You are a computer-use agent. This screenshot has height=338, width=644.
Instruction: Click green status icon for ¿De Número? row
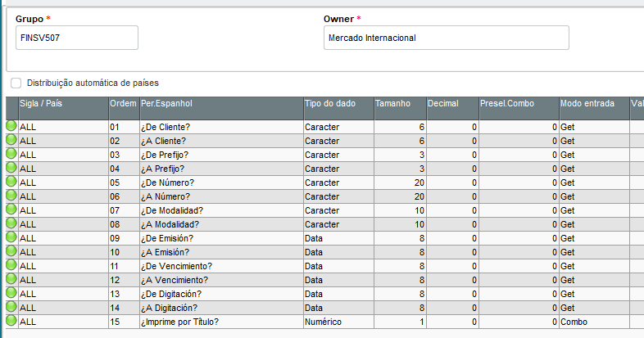tap(11, 183)
